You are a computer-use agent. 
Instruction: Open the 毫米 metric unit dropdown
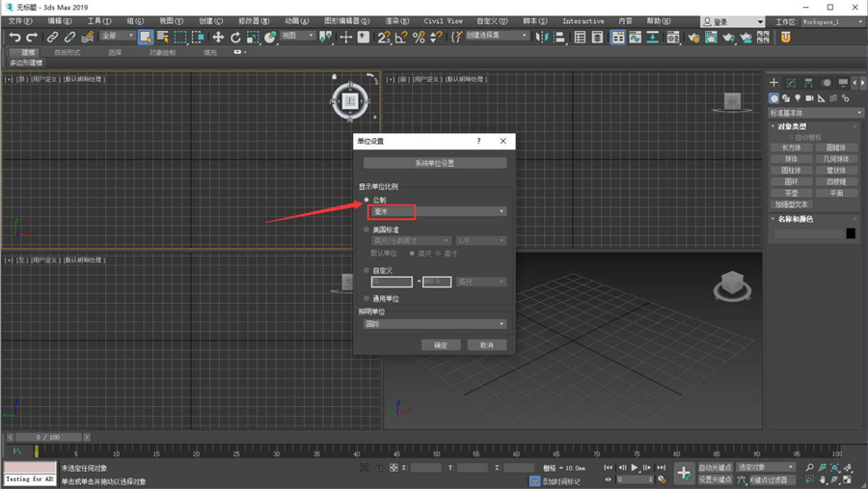(437, 211)
